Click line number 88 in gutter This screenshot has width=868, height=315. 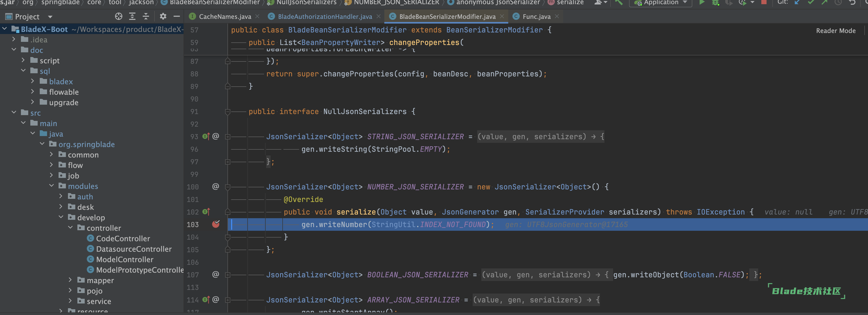(x=194, y=74)
